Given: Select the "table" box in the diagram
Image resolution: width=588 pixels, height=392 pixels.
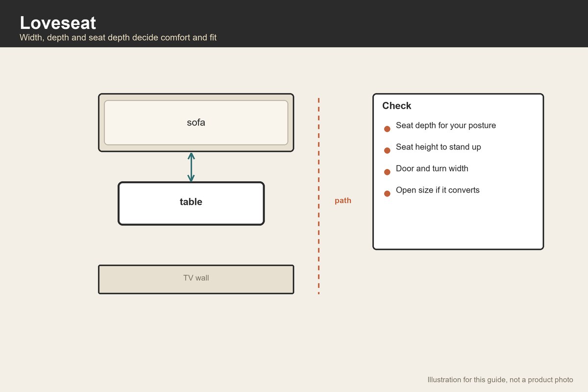Looking at the screenshot, I should click(x=191, y=203).
